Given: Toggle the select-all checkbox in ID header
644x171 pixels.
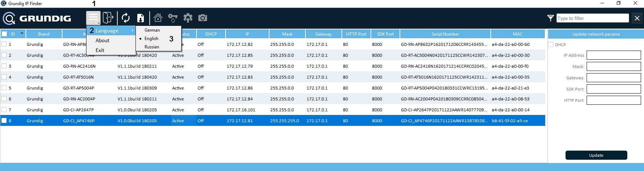Looking at the screenshot, I should click(x=4, y=34).
